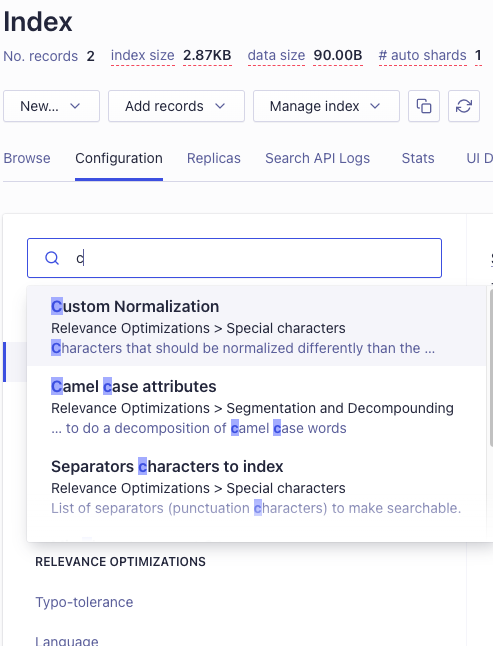The height and width of the screenshot is (646, 493).
Task: Click the magnifier icon in the search box
Action: 52,258
